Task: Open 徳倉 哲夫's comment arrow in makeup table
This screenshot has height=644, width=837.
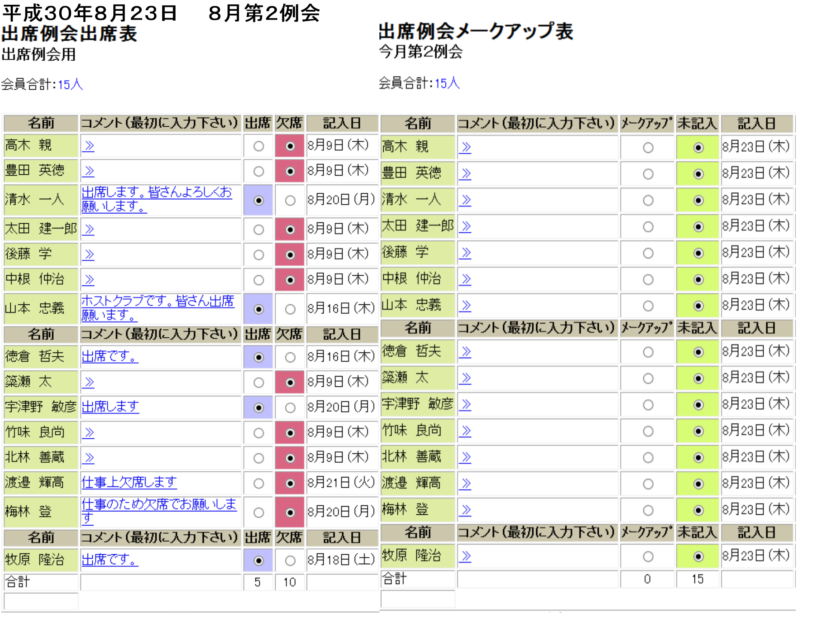Action: pyautogui.click(x=465, y=352)
